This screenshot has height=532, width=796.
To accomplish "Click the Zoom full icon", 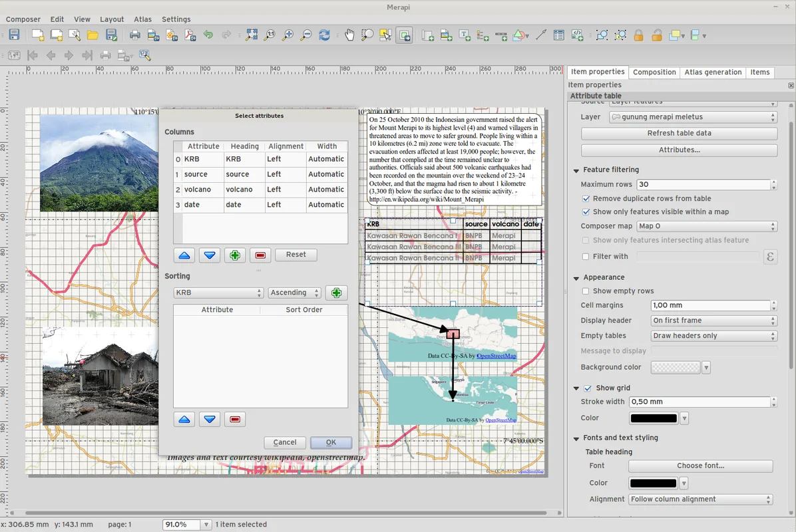I will click(x=251, y=35).
